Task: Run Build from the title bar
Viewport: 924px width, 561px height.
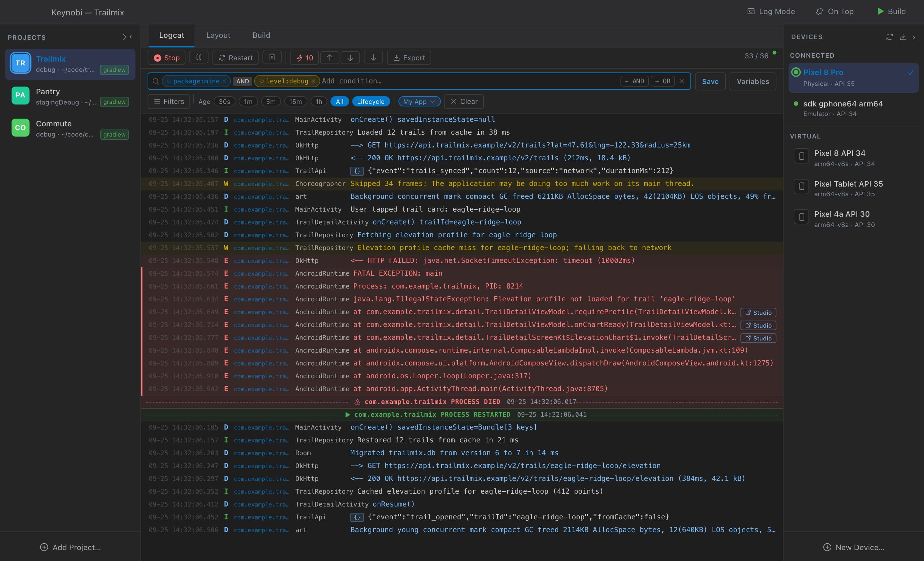Action: coord(892,12)
